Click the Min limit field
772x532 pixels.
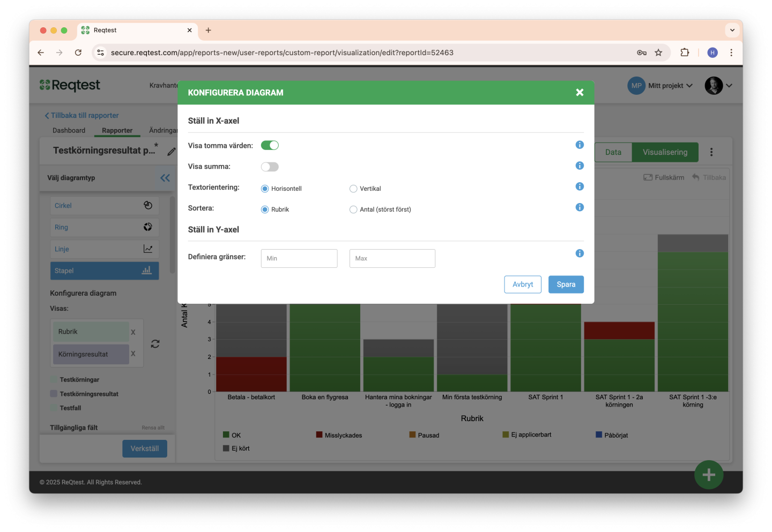click(x=299, y=258)
